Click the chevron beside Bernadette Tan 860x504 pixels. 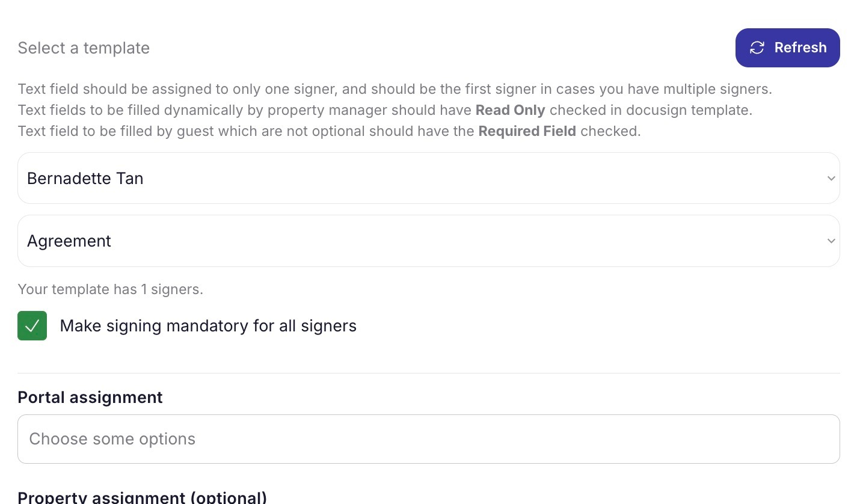(x=831, y=178)
